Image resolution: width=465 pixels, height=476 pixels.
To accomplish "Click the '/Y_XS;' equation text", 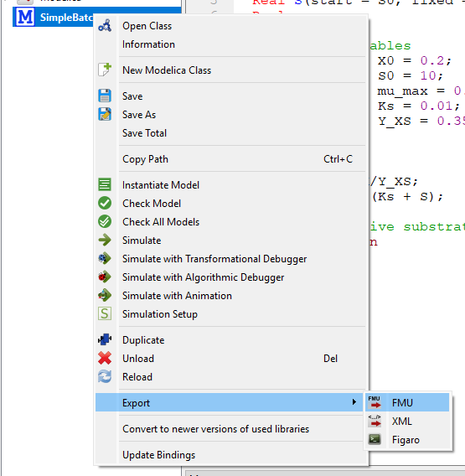I will coord(394,182).
